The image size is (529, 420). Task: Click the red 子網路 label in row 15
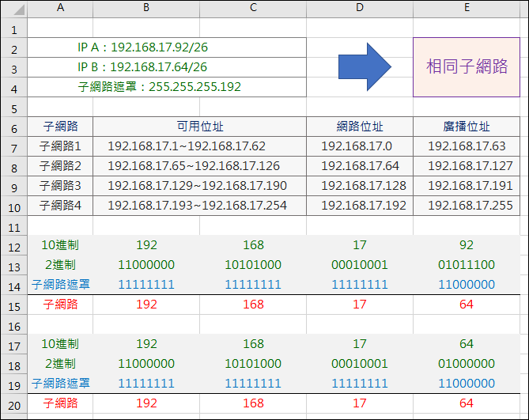coord(60,305)
